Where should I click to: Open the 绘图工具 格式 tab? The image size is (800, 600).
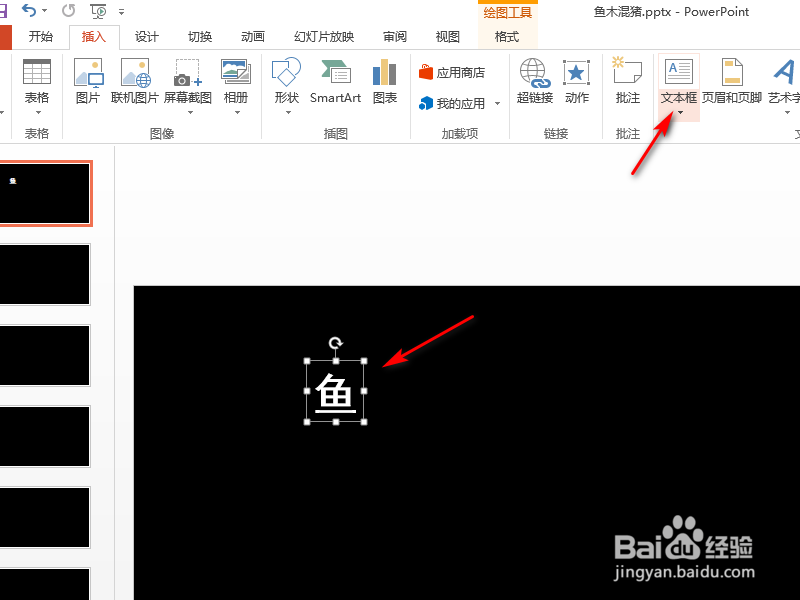pyautogui.click(x=506, y=36)
